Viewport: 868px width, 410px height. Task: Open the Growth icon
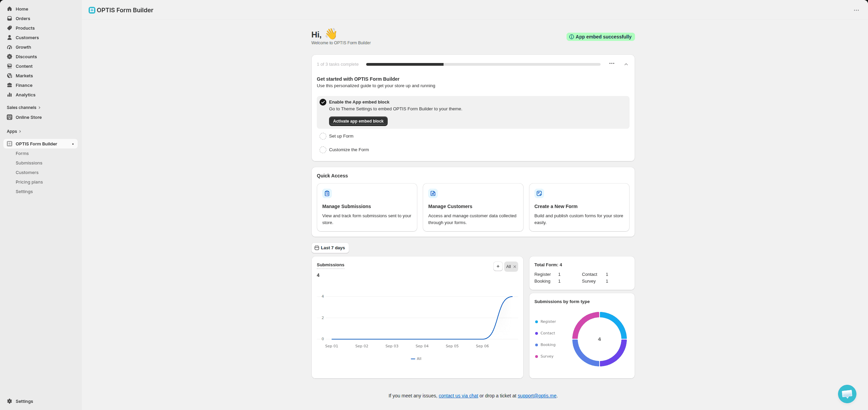(10, 47)
